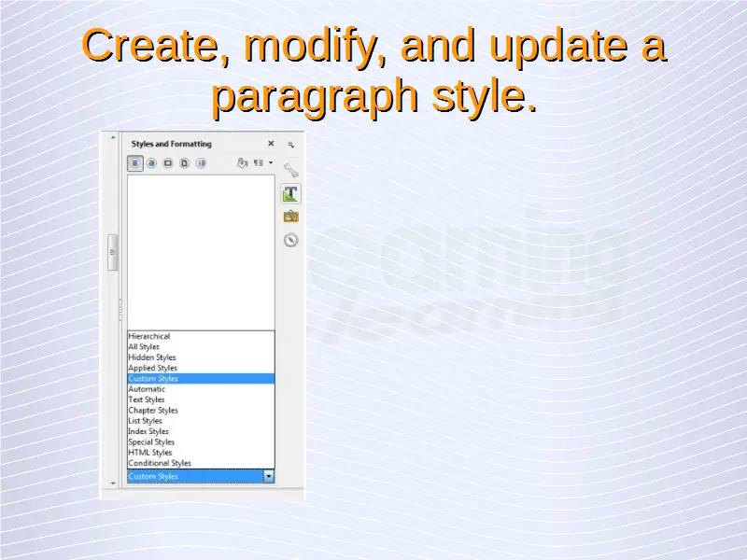Choose List Styles in the filter list
747x560 pixels.
coord(201,421)
